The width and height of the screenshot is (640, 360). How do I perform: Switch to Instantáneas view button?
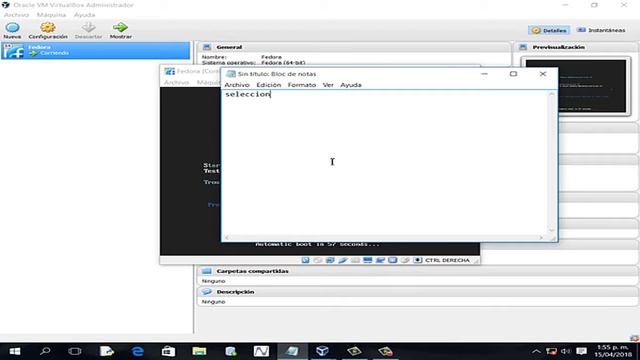click(601, 30)
